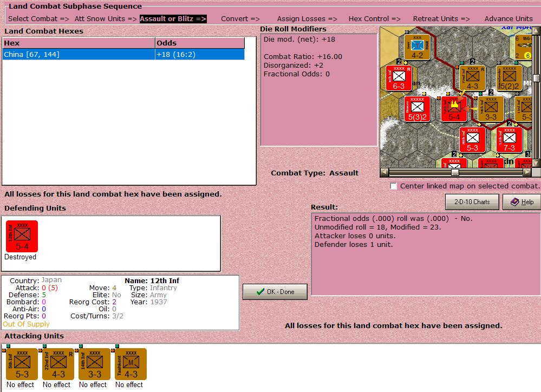The height and width of the screenshot is (392, 541).
Task: Click the map scroll left arrow
Action: [x=384, y=172]
